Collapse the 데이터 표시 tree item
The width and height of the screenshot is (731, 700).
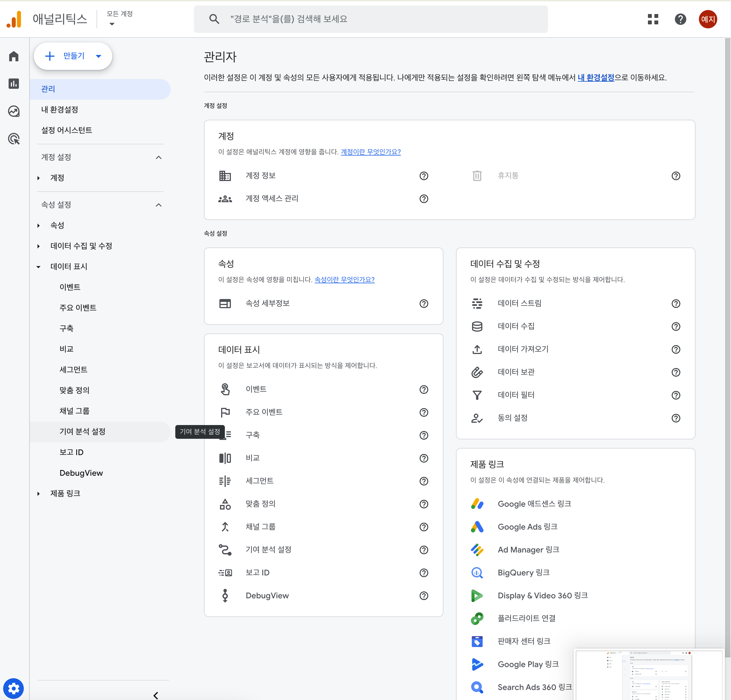pyautogui.click(x=38, y=267)
